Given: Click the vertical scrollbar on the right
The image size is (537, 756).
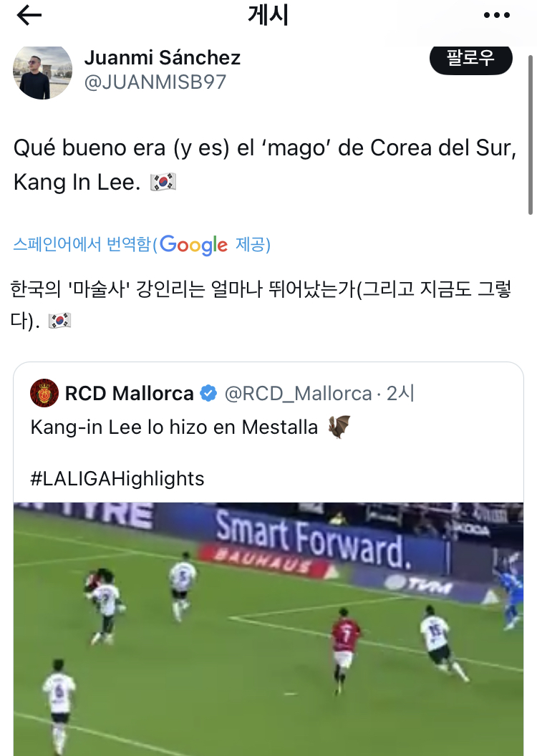Looking at the screenshot, I should click(531, 135).
